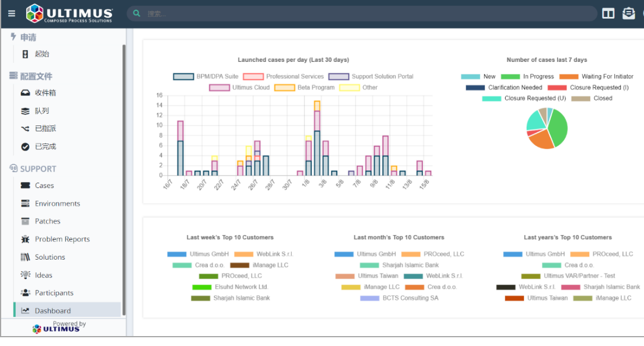The height and width of the screenshot is (346, 644).
Task: Select the 已完成 completed checkmark icon
Action: pos(25,146)
